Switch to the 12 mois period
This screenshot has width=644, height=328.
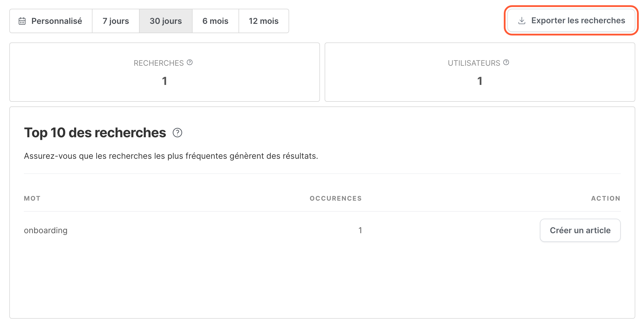(264, 21)
